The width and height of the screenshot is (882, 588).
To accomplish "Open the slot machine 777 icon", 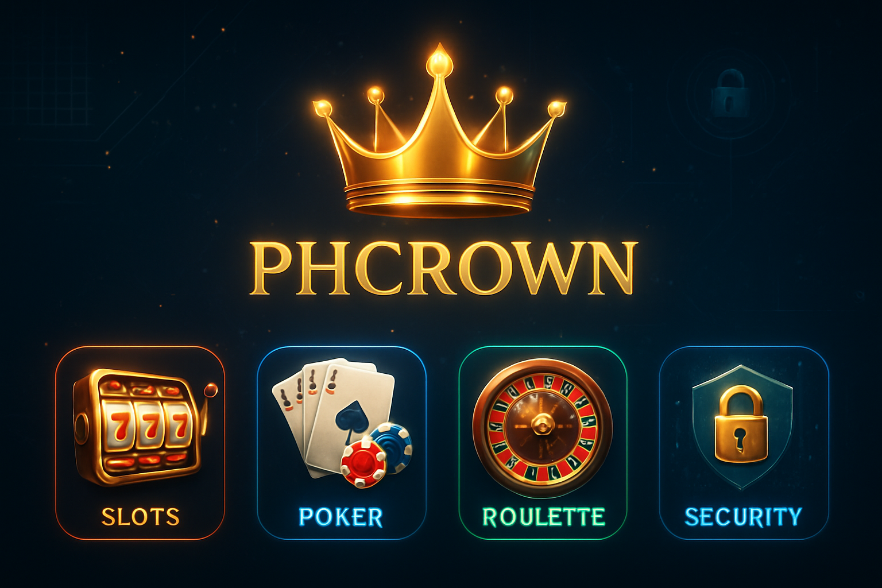I will (144, 427).
